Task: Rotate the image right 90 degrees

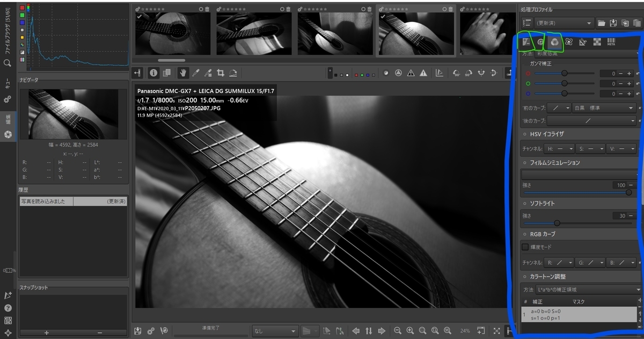Action: (470, 73)
